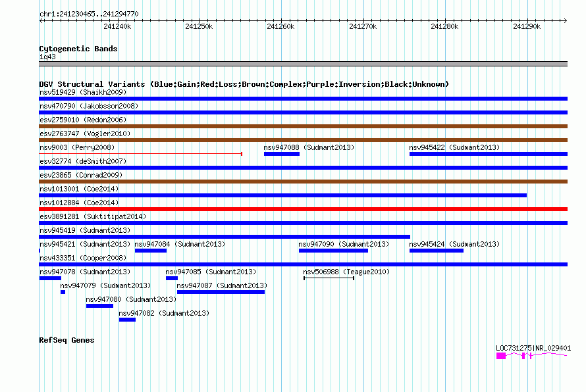Screen dimensions: 586x392
Task: Click the gray 1q43 cytogenetic band bar
Action: (x=303, y=64)
